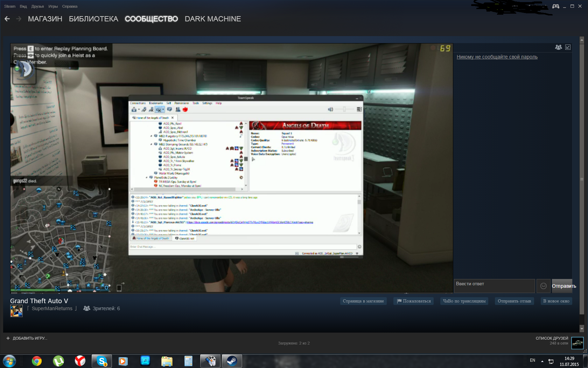
Task: Open the friends list avatar icon
Action: [577, 343]
